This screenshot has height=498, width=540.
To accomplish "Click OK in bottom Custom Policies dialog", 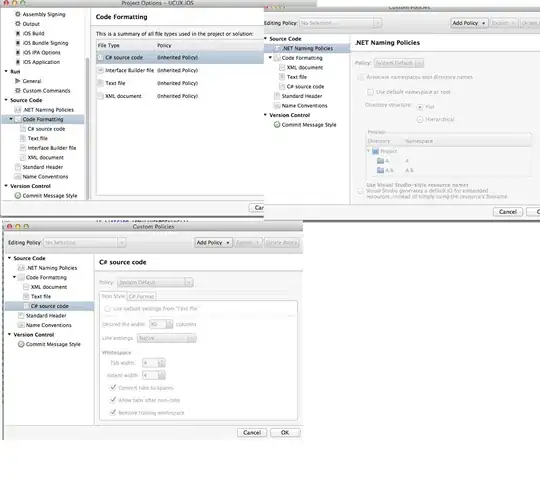I will point(285,433).
